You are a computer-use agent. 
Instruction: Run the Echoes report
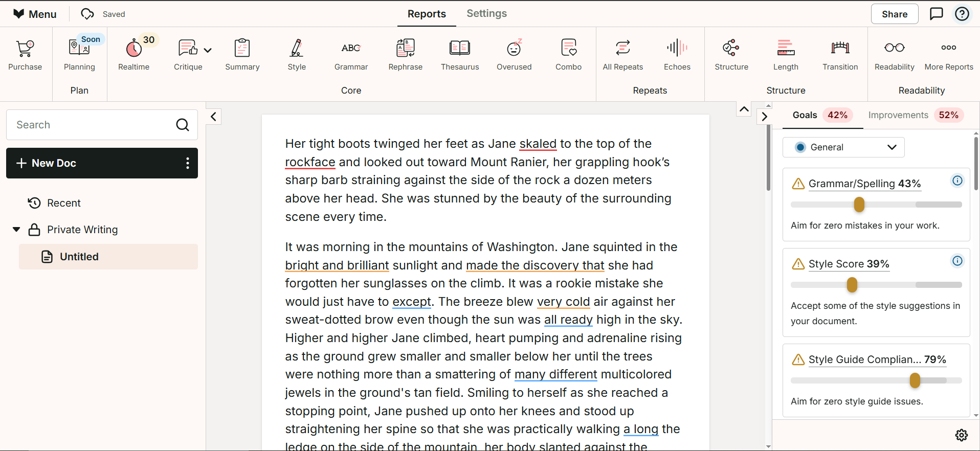[x=677, y=55]
